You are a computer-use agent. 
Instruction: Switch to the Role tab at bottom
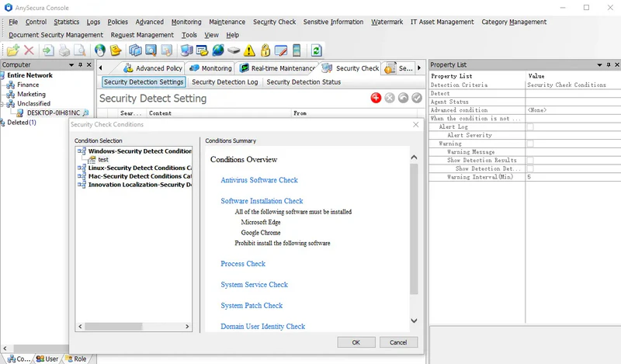[x=76, y=359]
